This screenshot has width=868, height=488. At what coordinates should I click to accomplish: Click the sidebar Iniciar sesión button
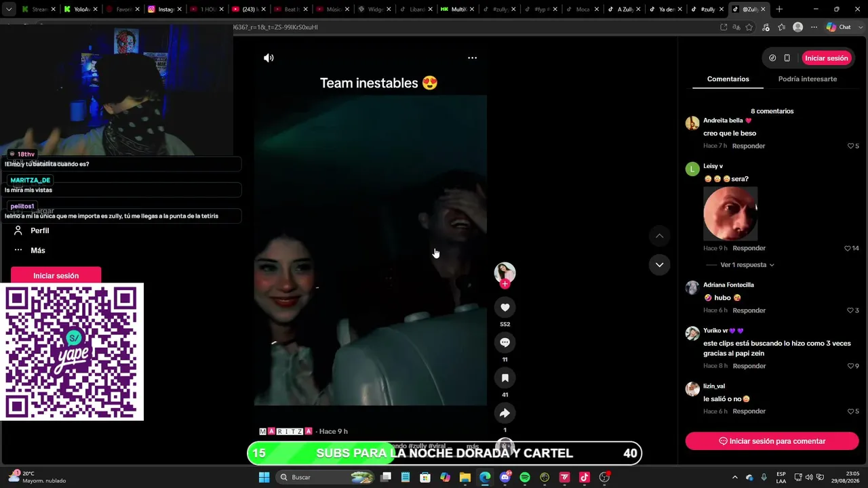click(x=56, y=276)
